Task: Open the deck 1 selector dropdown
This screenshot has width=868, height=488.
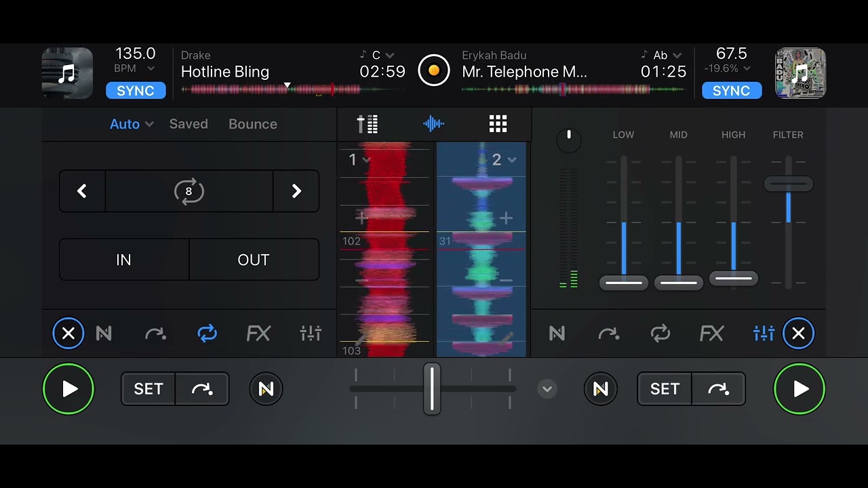Action: (x=359, y=160)
